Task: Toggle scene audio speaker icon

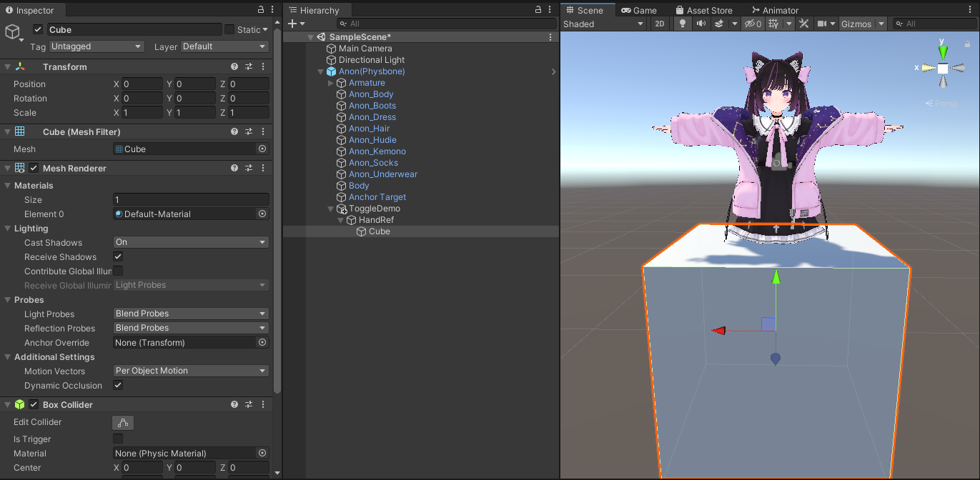Action: 701,24
